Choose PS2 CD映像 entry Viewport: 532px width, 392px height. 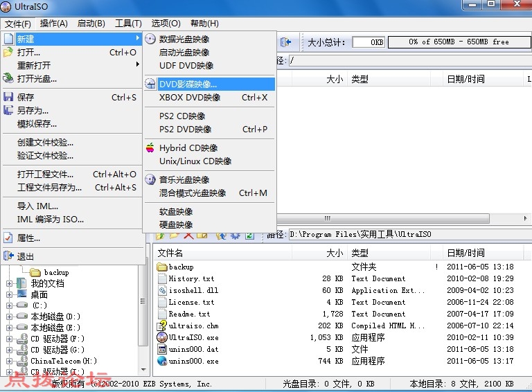(x=210, y=116)
